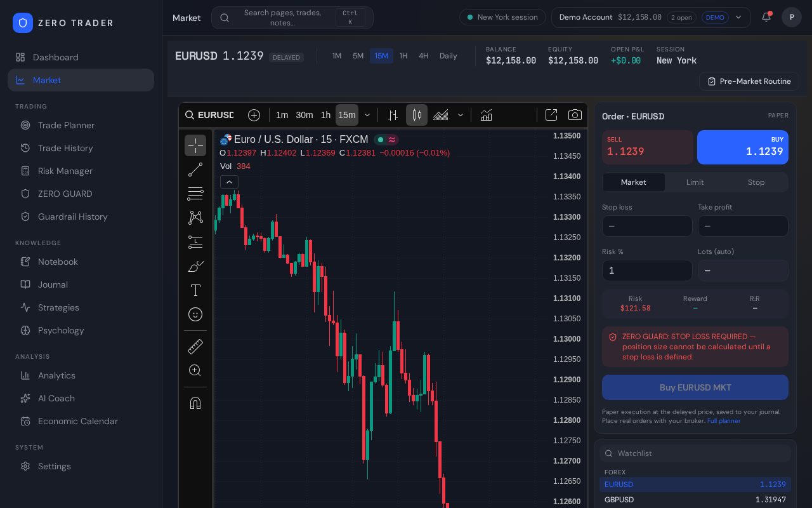Expand the chart style dropdown arrow
Viewport: 812px width, 508px height.
[x=461, y=115]
